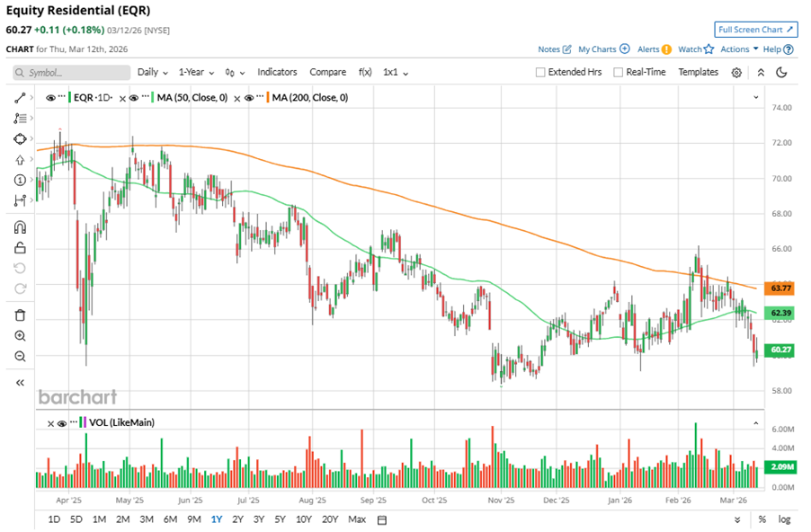Select the 5Y time range
This screenshot has height=532, width=811.
(x=280, y=519)
